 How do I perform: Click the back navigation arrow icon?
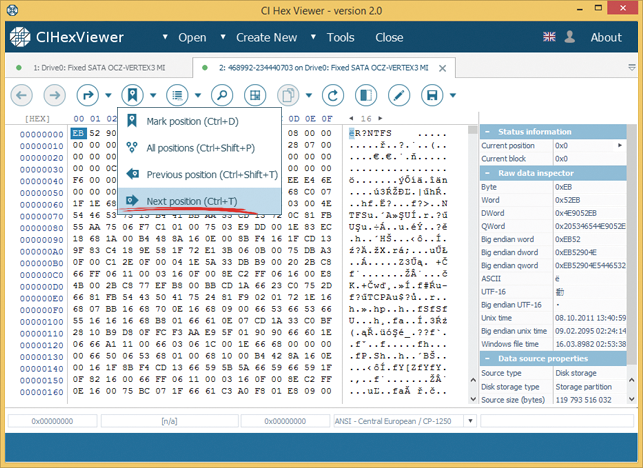[x=21, y=95]
